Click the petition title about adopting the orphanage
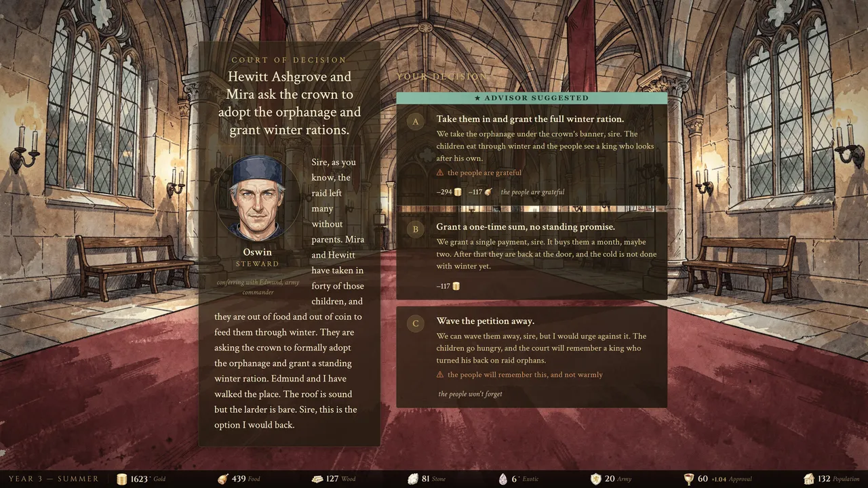 coord(289,103)
